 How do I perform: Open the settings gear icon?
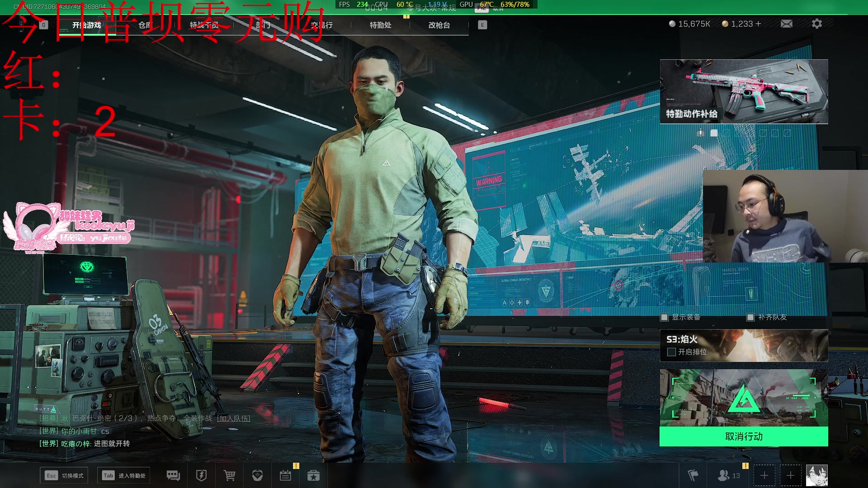tap(816, 23)
